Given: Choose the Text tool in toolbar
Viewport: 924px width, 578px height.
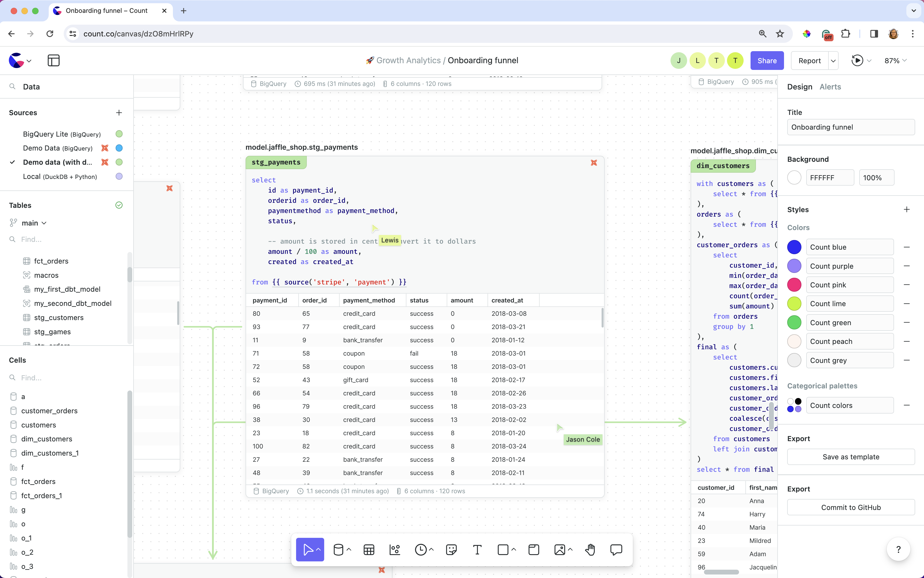Looking at the screenshot, I should click(x=477, y=550).
